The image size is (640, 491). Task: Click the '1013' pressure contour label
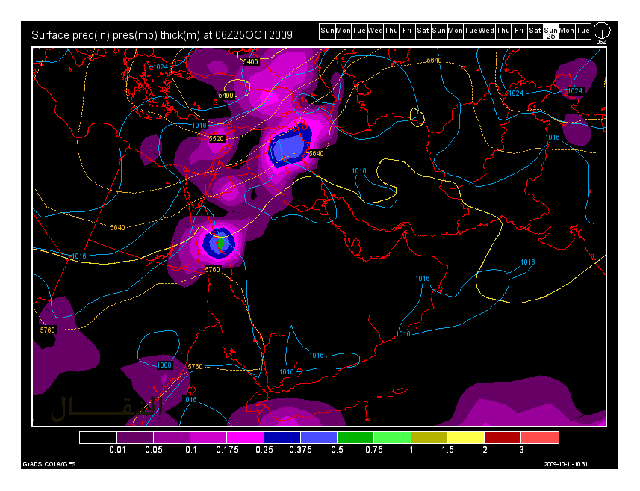click(528, 262)
